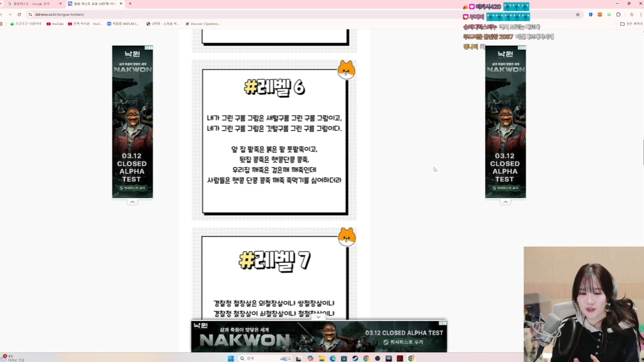Collapse the bottom banner ad with the chevron
The height and width of the screenshot is (362, 644).
(x=318, y=317)
